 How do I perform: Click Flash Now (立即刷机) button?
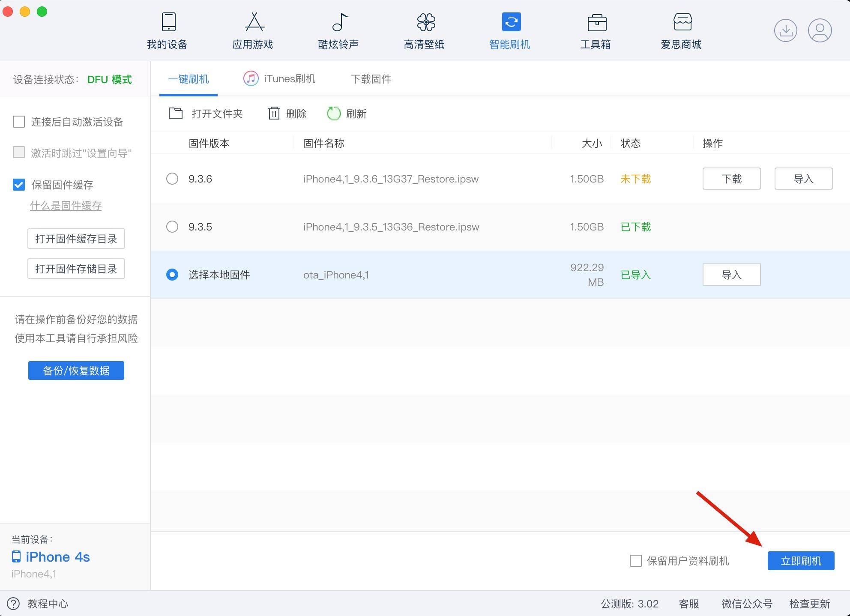point(801,561)
